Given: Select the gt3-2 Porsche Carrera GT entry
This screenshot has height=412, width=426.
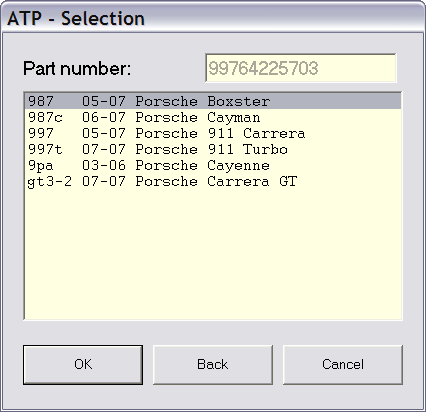Looking at the screenshot, I should [213, 181].
